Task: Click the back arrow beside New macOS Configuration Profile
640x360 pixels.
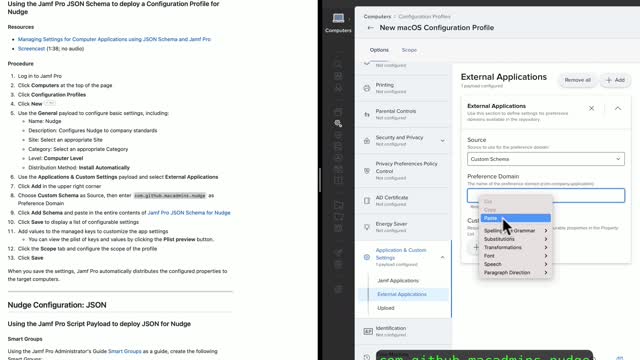Action: (x=370, y=28)
